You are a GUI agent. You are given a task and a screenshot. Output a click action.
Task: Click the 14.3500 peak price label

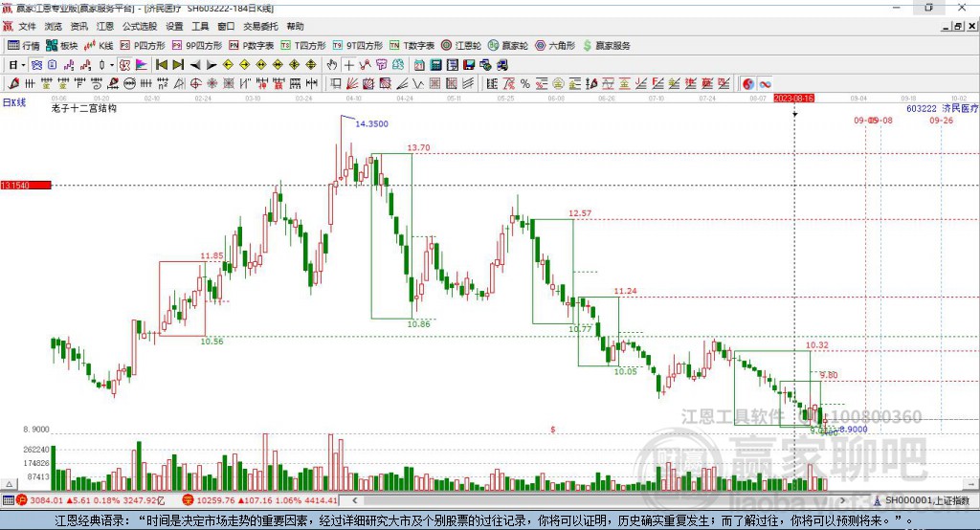372,123
